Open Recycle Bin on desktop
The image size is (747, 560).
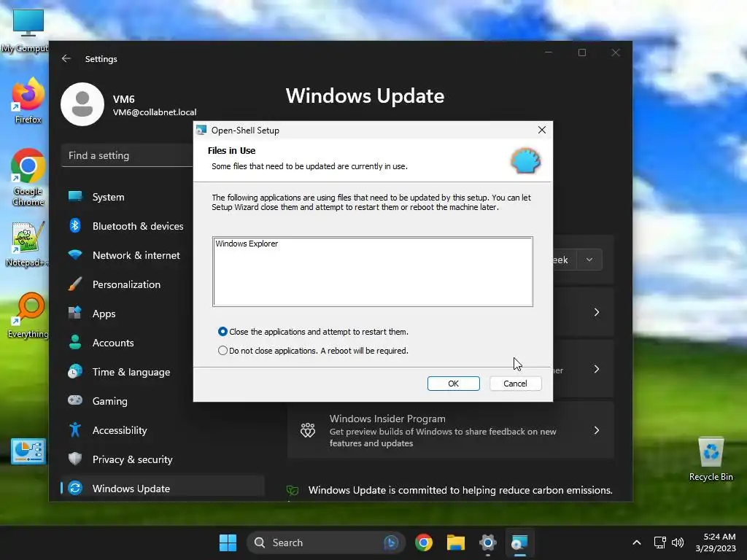(711, 459)
